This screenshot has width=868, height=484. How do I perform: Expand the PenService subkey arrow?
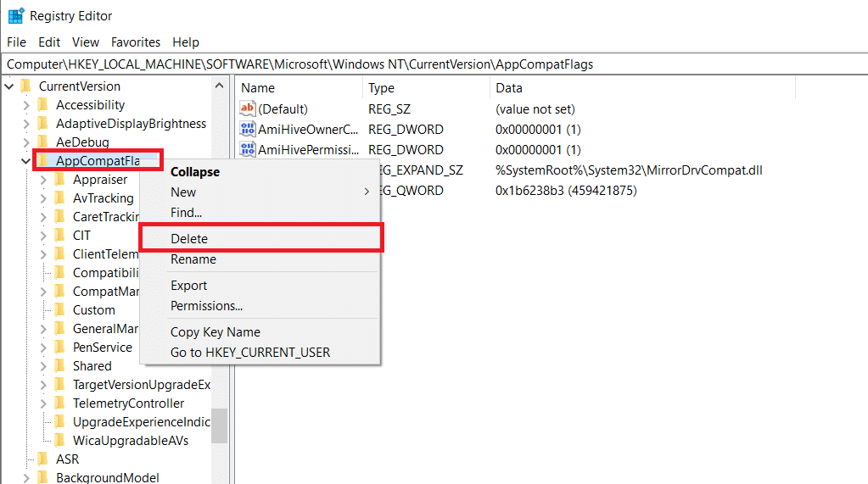click(x=43, y=348)
